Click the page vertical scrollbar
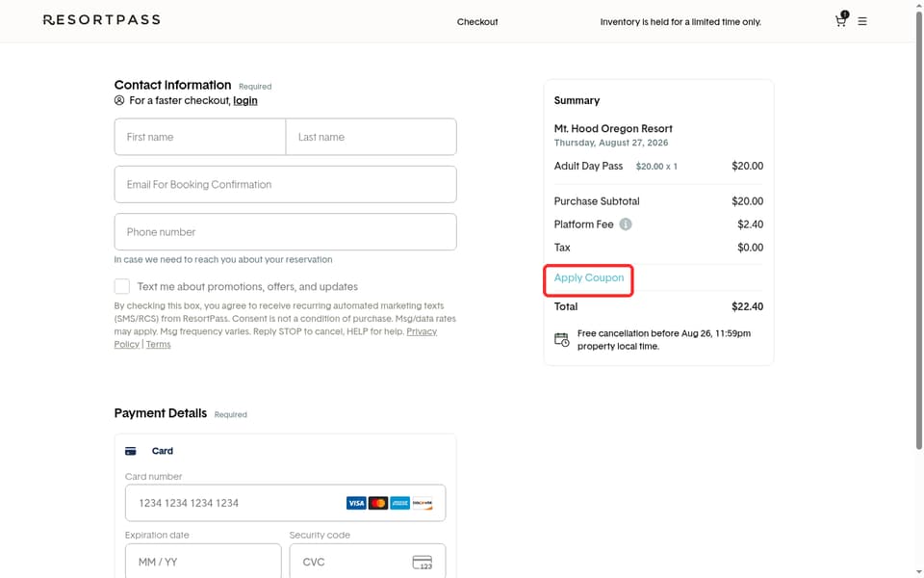The height and width of the screenshot is (578, 924). tap(918, 230)
